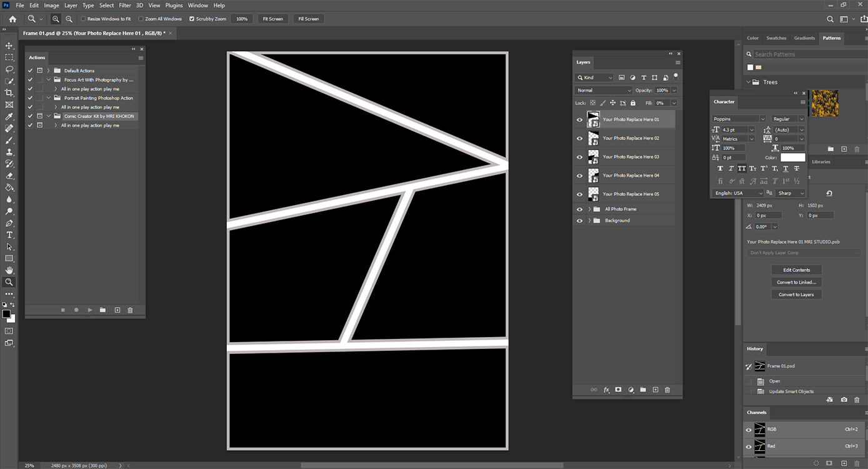Delete action with Actions panel trash icon
The image size is (868, 469).
130,310
